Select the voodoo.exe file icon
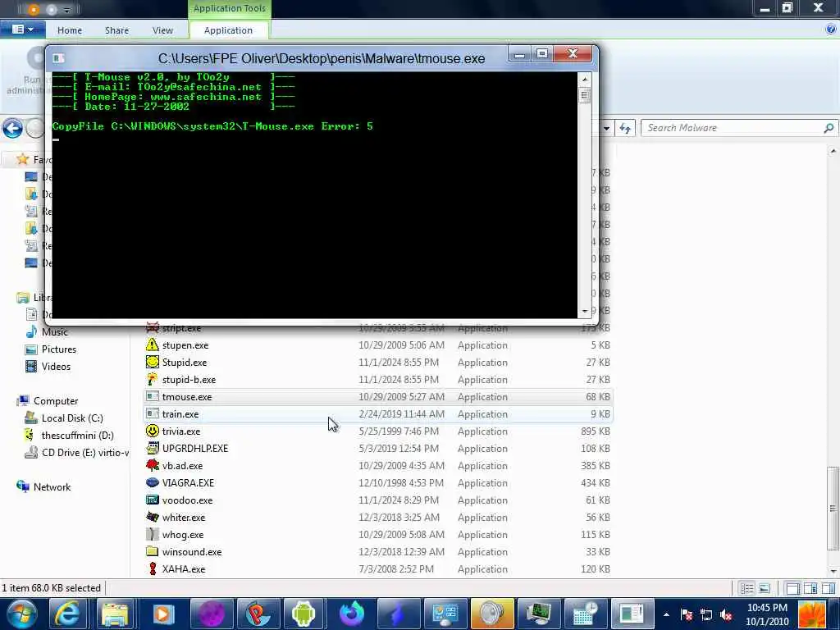The image size is (840, 630). (x=152, y=500)
